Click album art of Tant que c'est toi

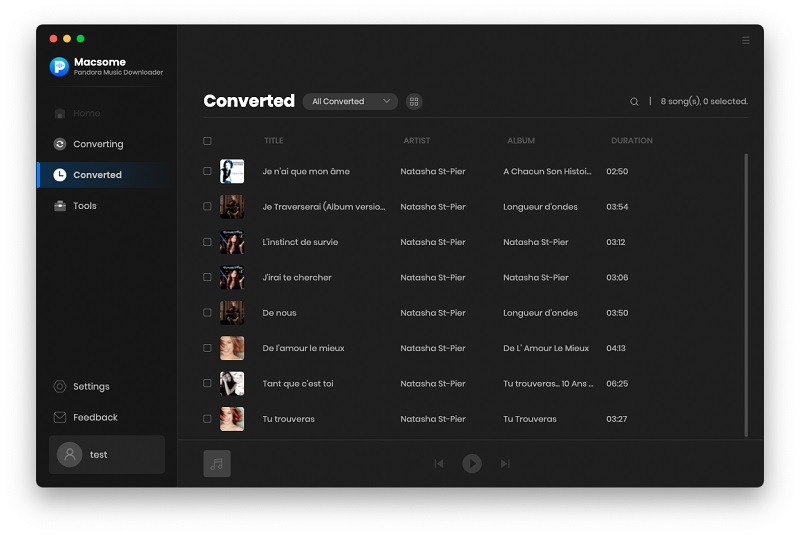pos(232,384)
